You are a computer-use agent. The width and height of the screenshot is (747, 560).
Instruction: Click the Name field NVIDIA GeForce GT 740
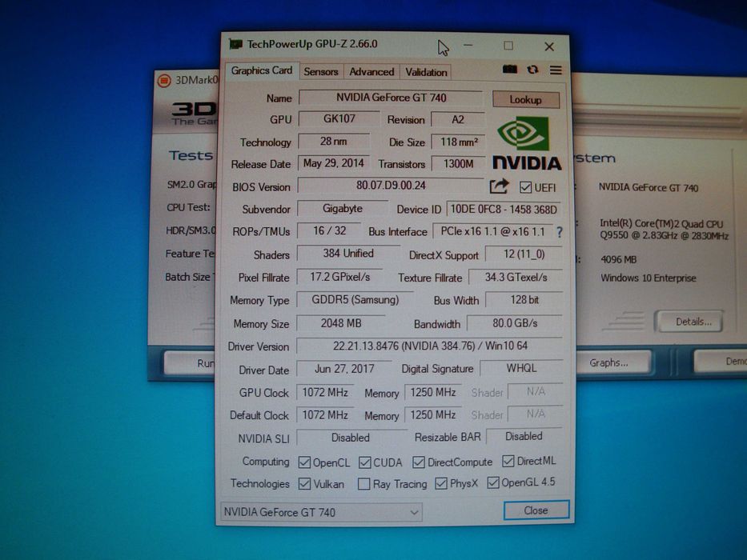pyautogui.click(x=391, y=98)
